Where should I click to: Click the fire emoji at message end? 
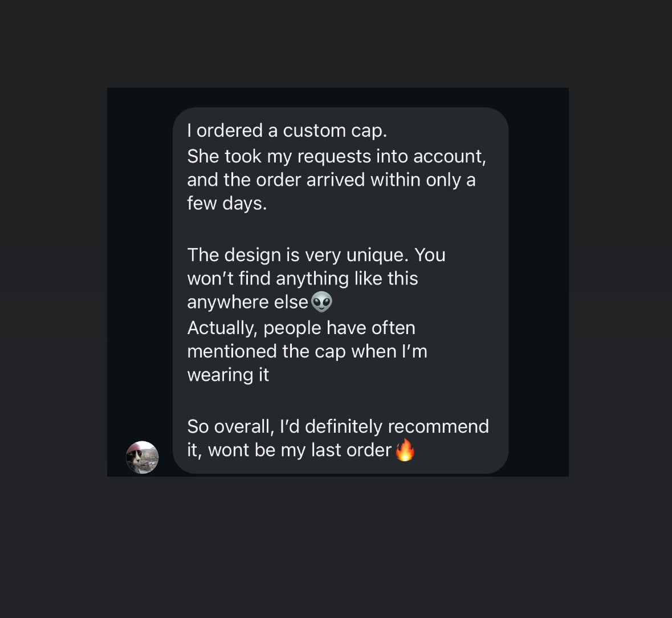pyautogui.click(x=405, y=450)
